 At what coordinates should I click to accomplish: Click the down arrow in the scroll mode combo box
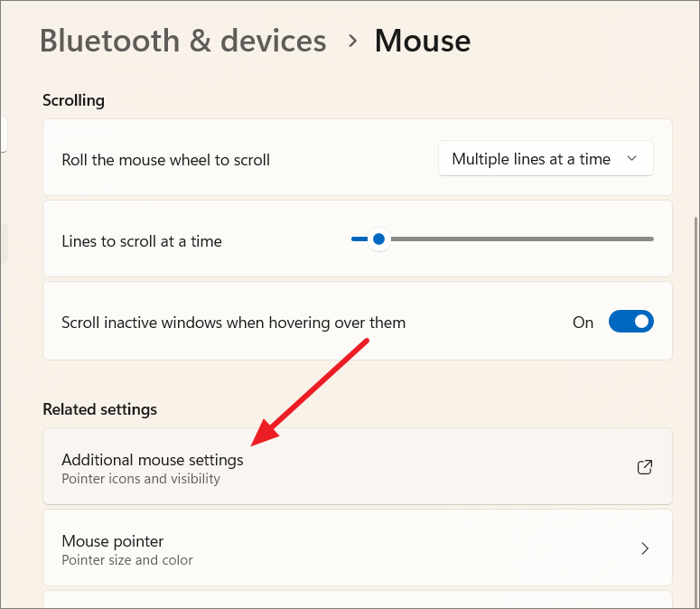pyautogui.click(x=632, y=159)
